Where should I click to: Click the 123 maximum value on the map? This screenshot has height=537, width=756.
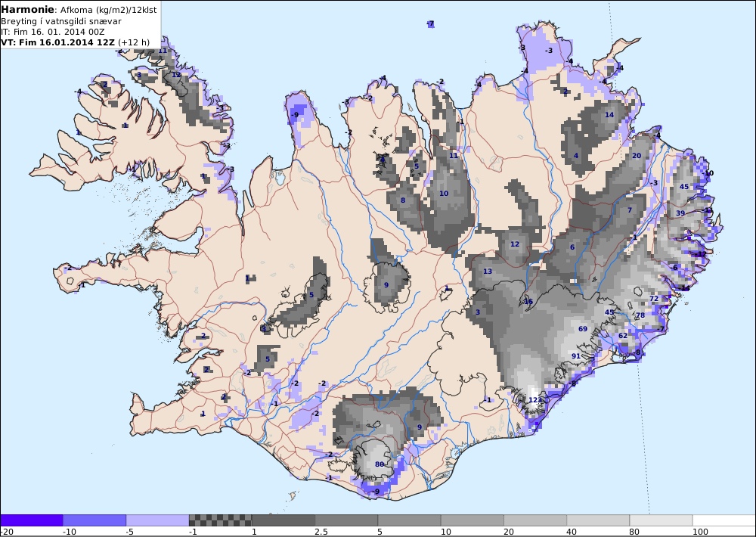pos(535,400)
